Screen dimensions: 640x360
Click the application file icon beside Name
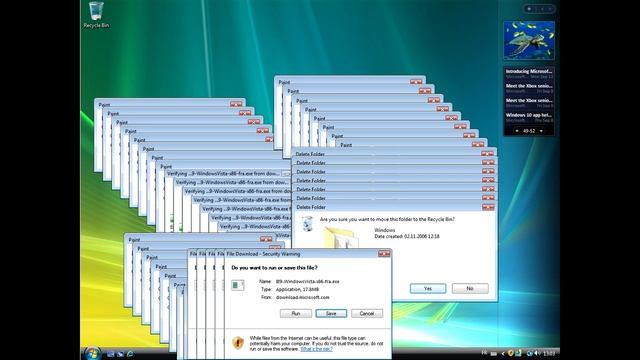point(238,285)
